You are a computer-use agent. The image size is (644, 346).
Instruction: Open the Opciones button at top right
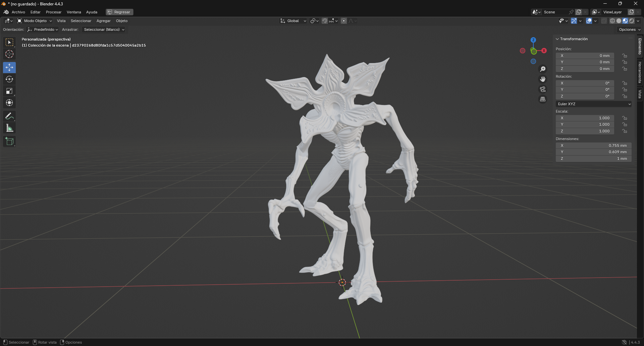pyautogui.click(x=629, y=30)
